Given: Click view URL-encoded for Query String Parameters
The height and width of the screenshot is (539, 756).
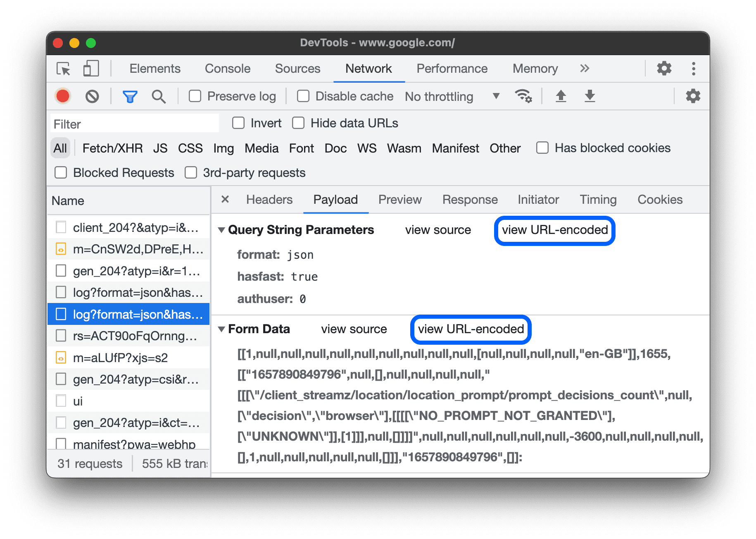Looking at the screenshot, I should (554, 230).
